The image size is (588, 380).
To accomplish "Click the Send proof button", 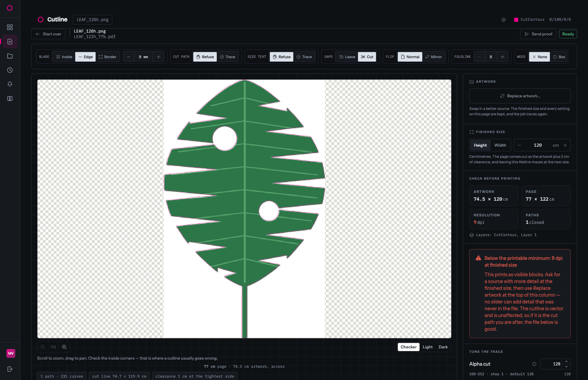I will [538, 34].
